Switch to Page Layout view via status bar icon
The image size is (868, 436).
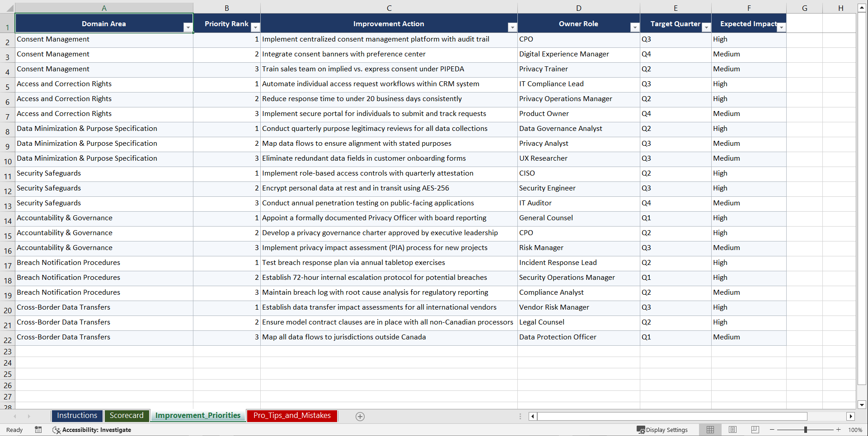click(x=732, y=430)
